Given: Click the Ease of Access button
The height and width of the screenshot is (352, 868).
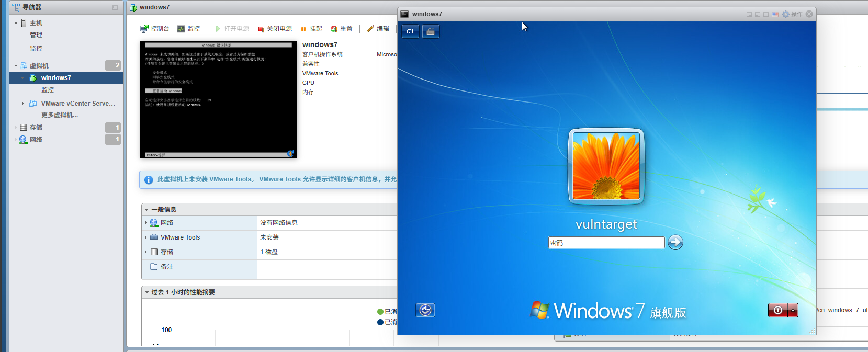Looking at the screenshot, I should click(x=425, y=310).
